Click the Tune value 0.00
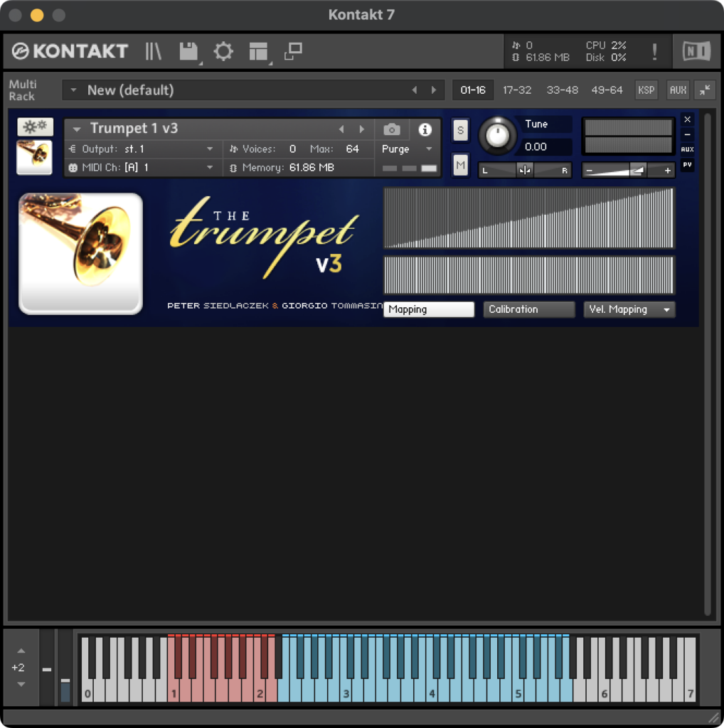This screenshot has height=728, width=724. point(536,146)
